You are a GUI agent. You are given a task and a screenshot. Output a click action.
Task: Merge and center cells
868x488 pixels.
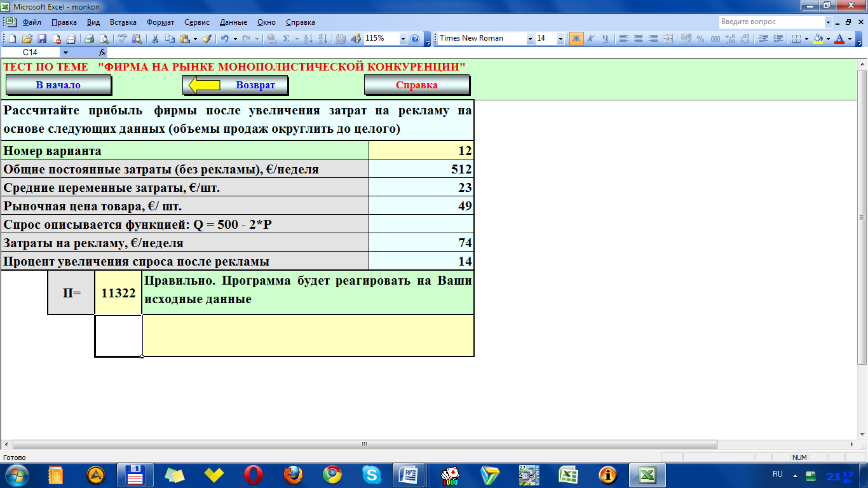[x=668, y=39]
